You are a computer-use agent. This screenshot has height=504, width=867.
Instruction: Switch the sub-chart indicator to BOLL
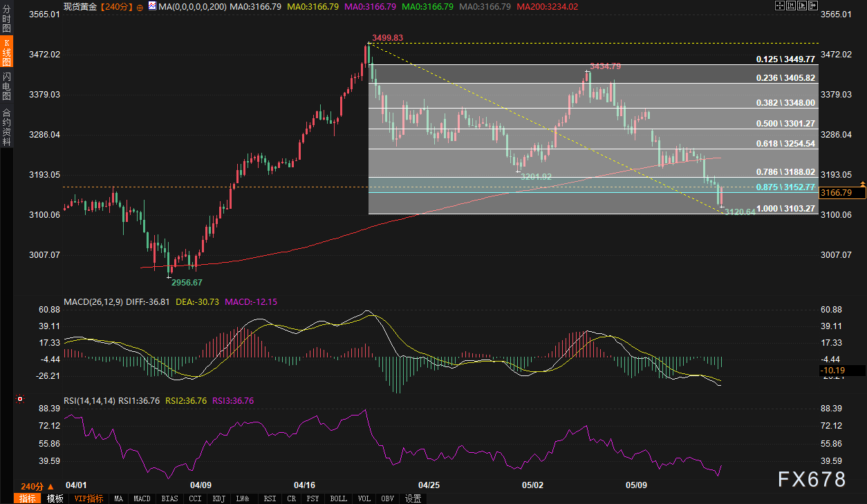(x=338, y=498)
